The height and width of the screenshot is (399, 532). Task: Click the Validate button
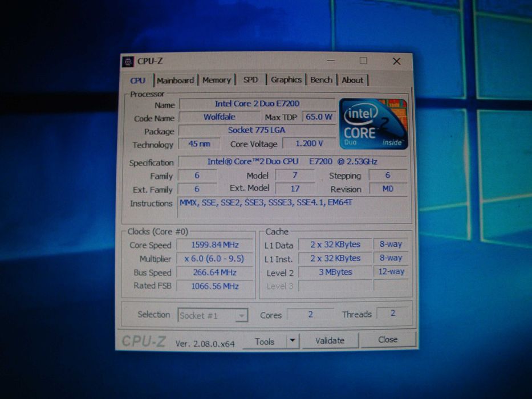click(330, 340)
